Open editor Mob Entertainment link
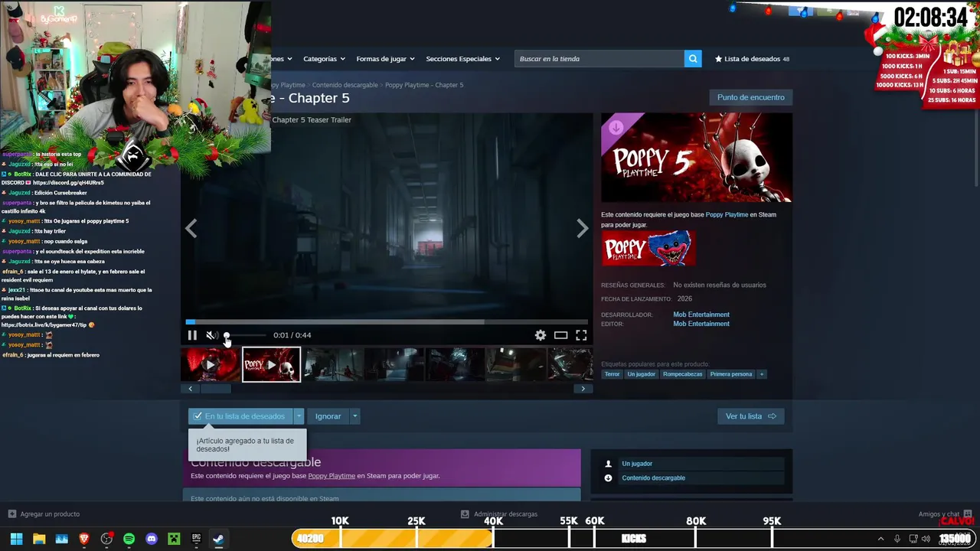The height and width of the screenshot is (551, 980). tap(701, 324)
